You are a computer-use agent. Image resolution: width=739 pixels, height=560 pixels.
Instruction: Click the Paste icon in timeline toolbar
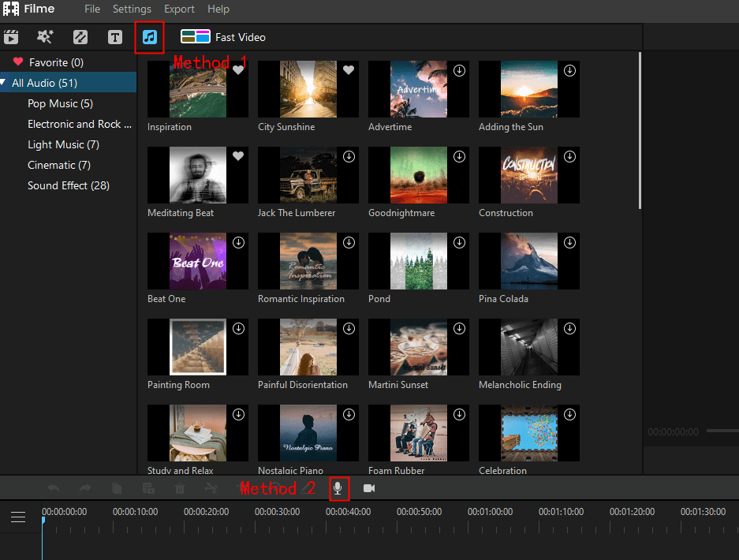[148, 488]
